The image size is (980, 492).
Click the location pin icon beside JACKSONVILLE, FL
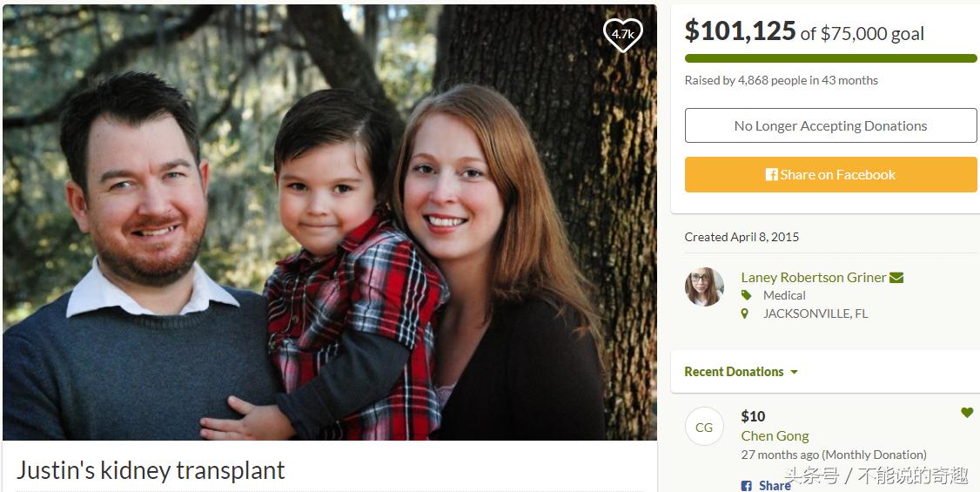click(745, 313)
